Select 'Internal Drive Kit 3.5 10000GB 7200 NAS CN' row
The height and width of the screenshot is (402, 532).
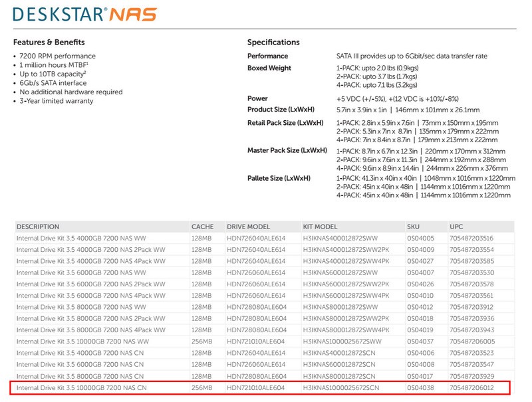tap(260, 388)
